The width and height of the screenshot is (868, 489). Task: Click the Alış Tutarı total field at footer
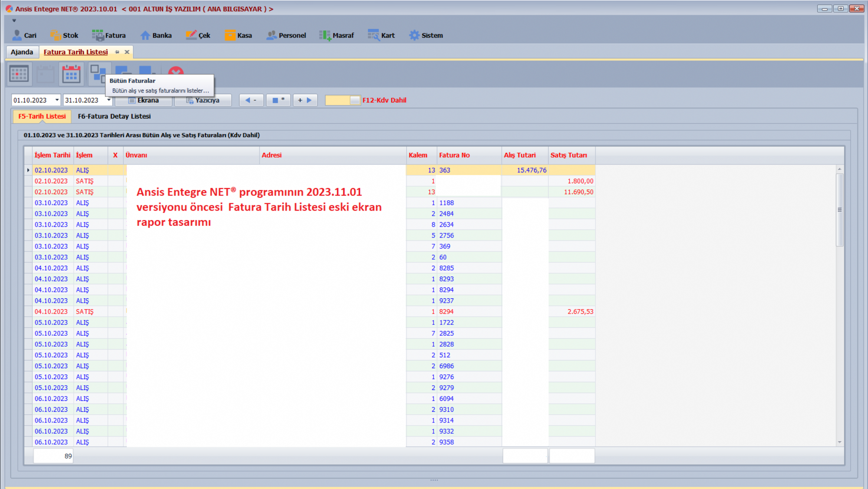coord(525,456)
